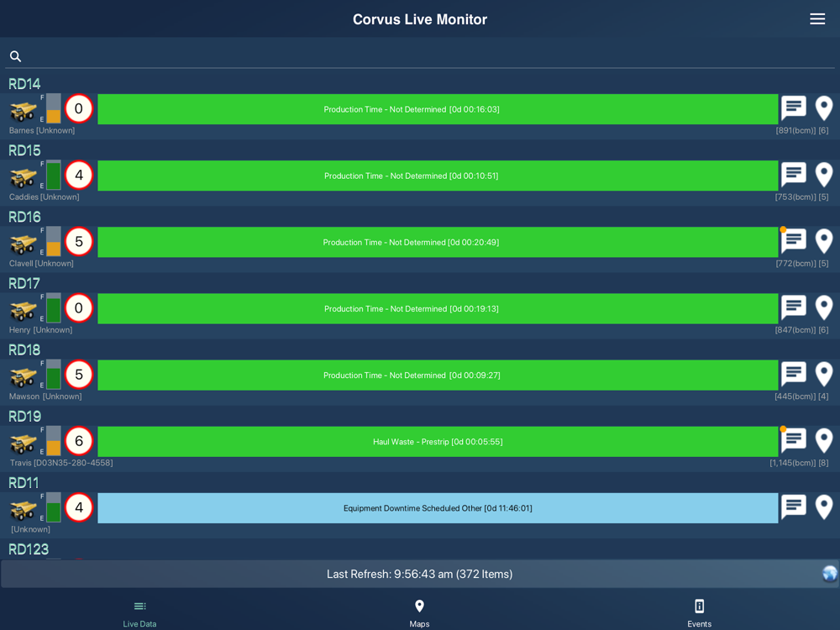Screen dimensions: 840x630
Task: Click RD15 circled count 4 badge
Action: (79, 176)
